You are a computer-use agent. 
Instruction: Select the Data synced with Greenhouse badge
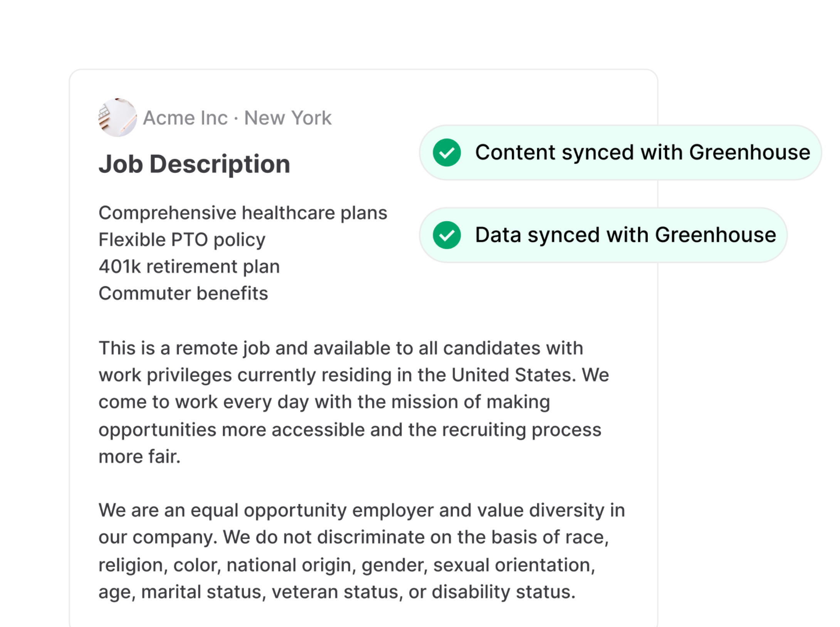(603, 235)
